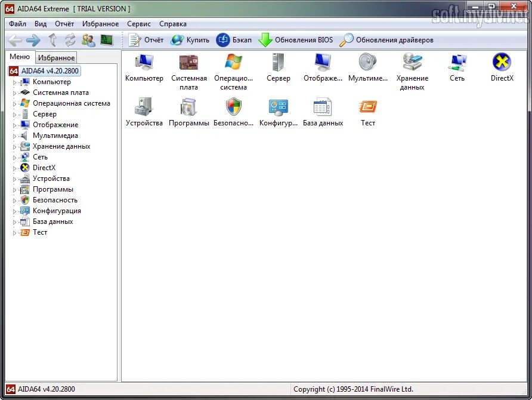Open the Конфигурация icon in main pane
Viewport: 532px width, 400px height.
[278, 107]
